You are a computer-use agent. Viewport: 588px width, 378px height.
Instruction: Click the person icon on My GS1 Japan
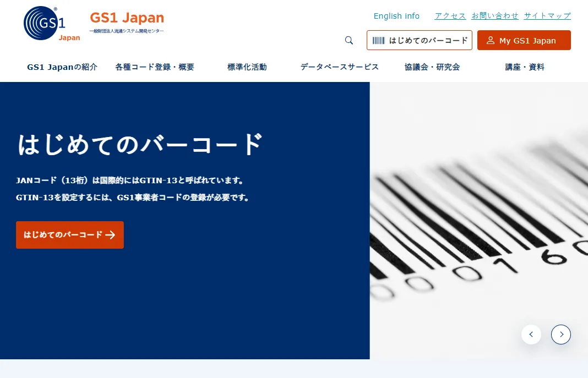point(490,40)
